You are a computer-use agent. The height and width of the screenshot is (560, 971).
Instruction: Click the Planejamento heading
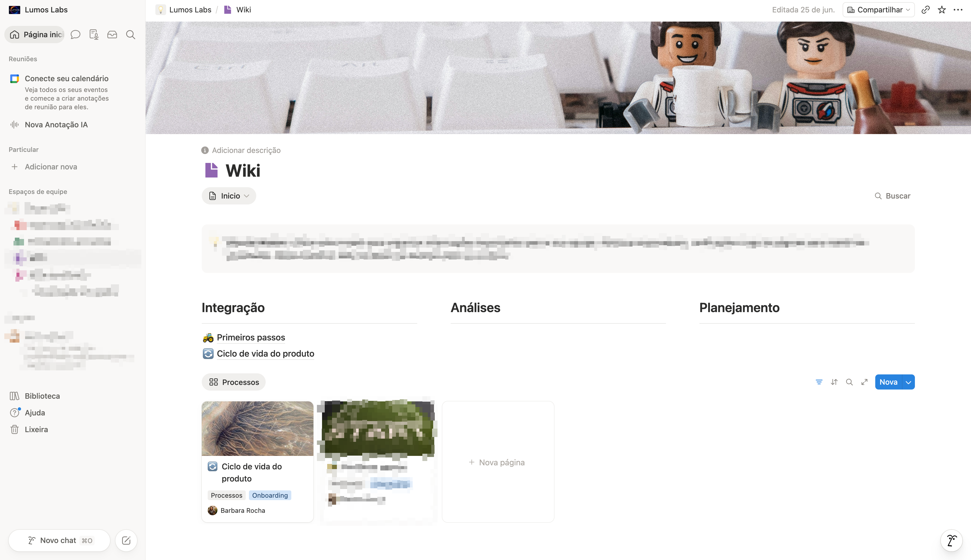pos(739,307)
